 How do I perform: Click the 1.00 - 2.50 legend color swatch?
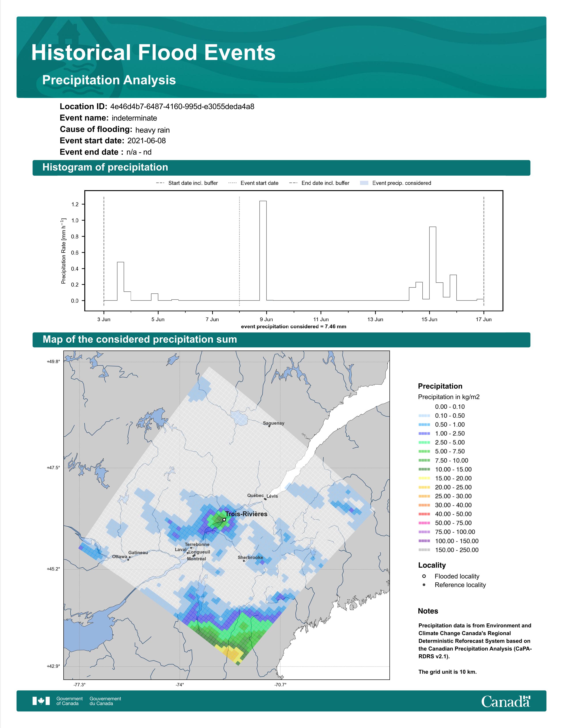click(x=424, y=434)
